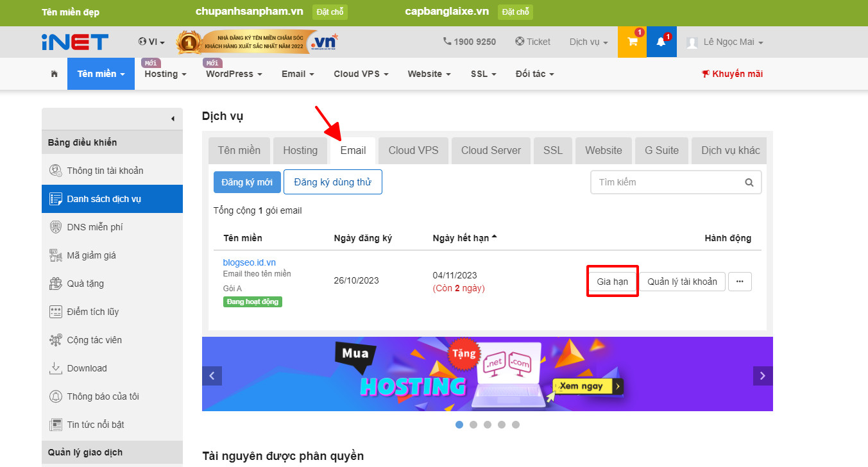This screenshot has height=467, width=868.
Task: Click the Danh sách dịch vụ list icon
Action: pos(56,199)
